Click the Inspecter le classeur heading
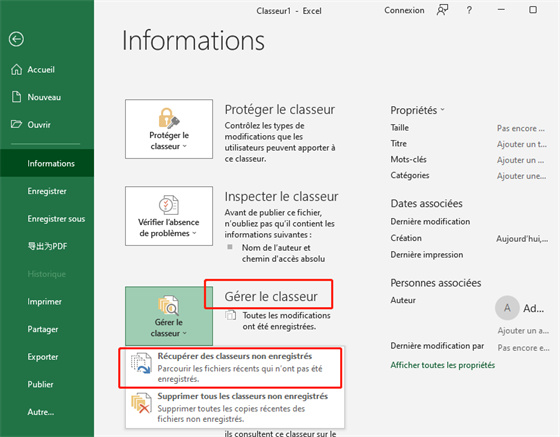The image size is (560, 437). tap(281, 196)
